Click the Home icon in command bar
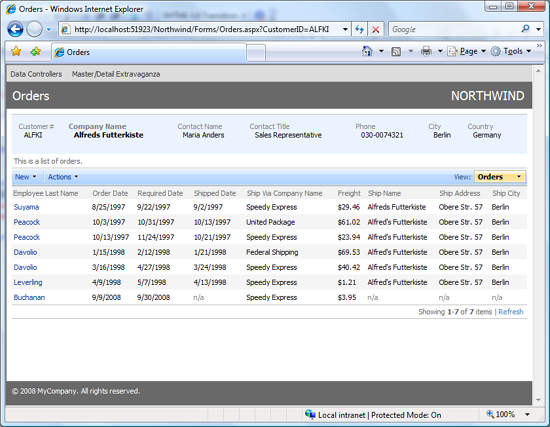 (x=367, y=51)
